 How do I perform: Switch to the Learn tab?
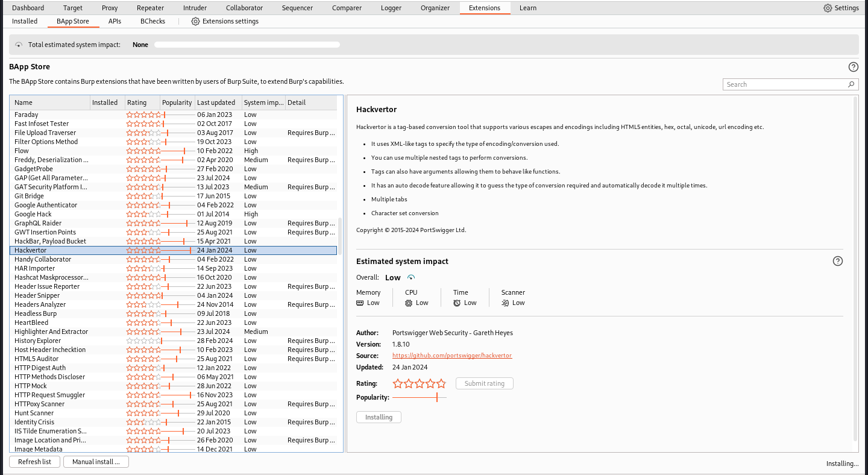coord(528,8)
